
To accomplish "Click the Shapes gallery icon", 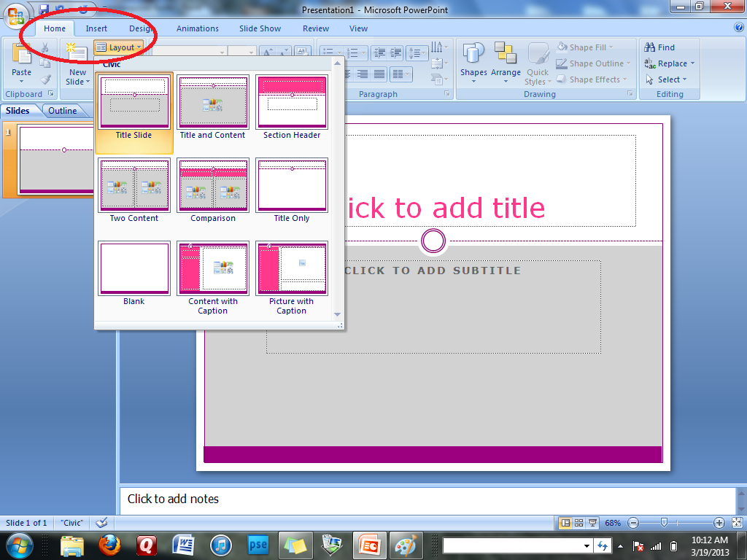I will [473, 53].
